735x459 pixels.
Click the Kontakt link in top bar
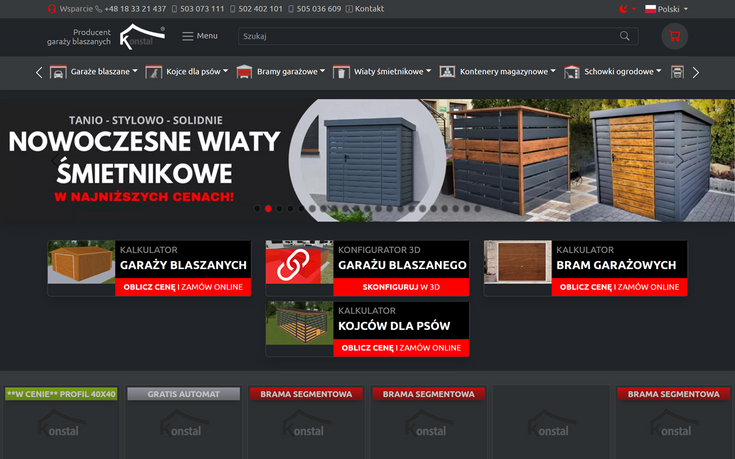pos(368,9)
